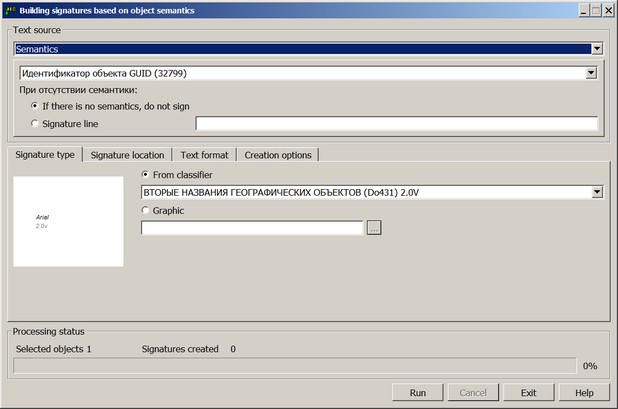Image resolution: width=618 pixels, height=409 pixels.
Task: Click the browse button next to Graphic field
Action: (374, 228)
